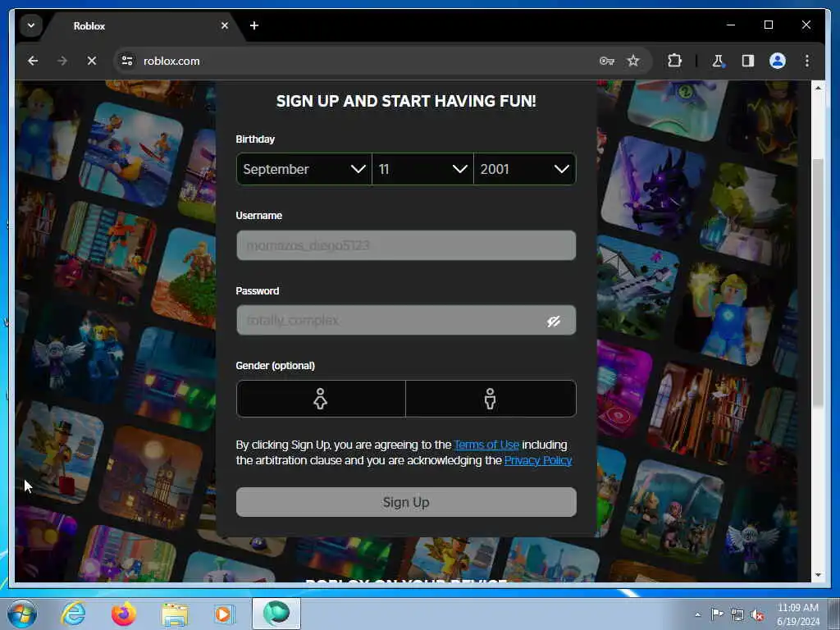Open Windows Media Player from taskbar
This screenshot has width=840, height=630.
point(223,614)
